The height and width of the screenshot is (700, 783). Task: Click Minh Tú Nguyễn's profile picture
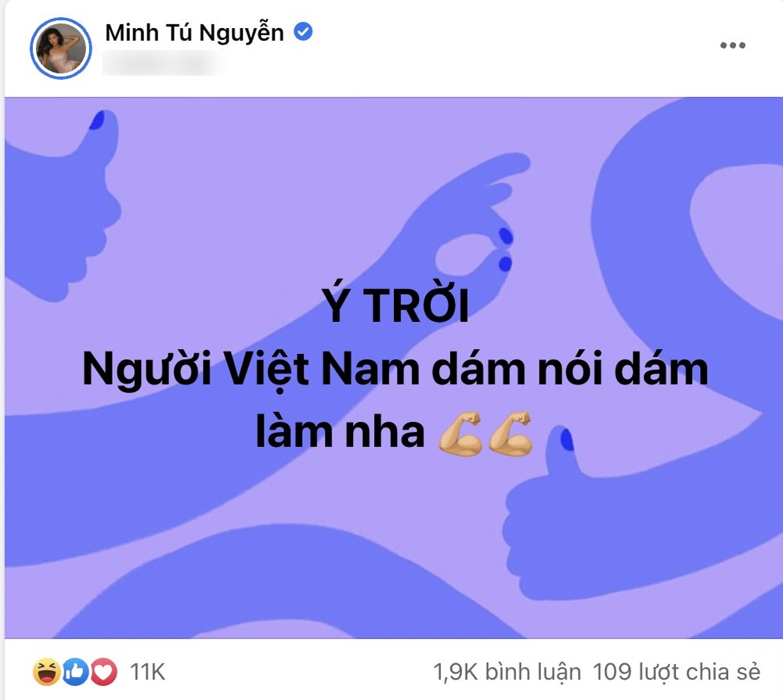[x=61, y=49]
